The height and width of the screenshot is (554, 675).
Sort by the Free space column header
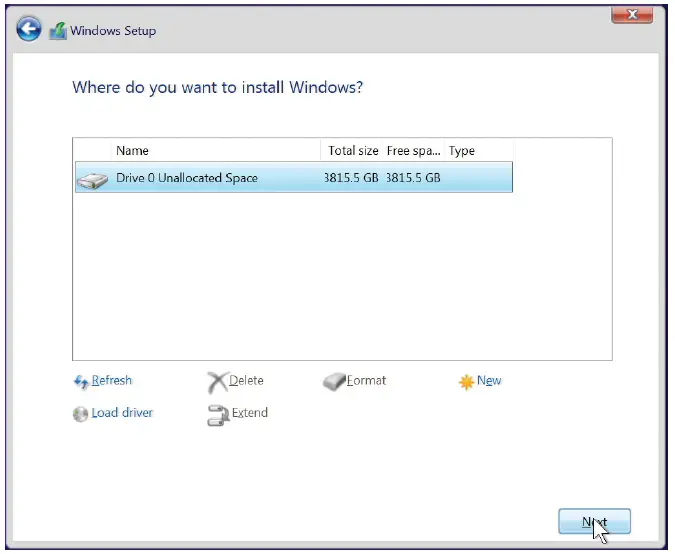(x=413, y=151)
